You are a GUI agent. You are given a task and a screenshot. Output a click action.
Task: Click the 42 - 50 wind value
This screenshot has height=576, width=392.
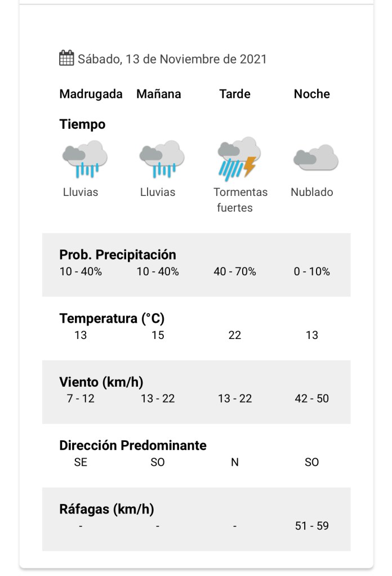coord(312,399)
